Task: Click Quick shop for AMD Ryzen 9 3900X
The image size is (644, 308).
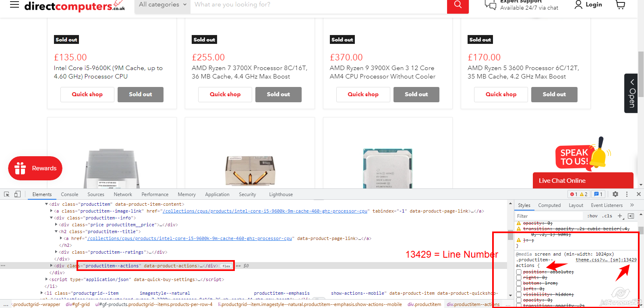Action: pos(363,94)
